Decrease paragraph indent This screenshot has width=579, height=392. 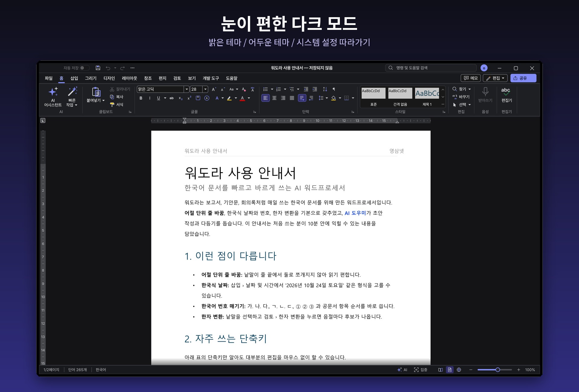click(306, 89)
